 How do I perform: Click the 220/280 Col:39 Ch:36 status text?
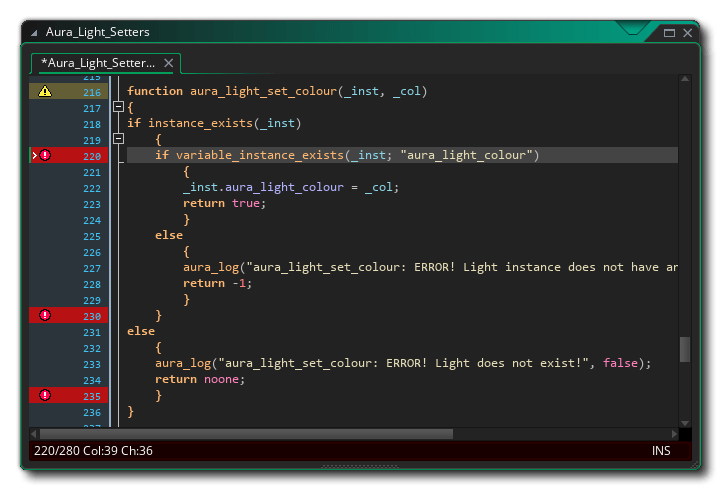(x=93, y=451)
